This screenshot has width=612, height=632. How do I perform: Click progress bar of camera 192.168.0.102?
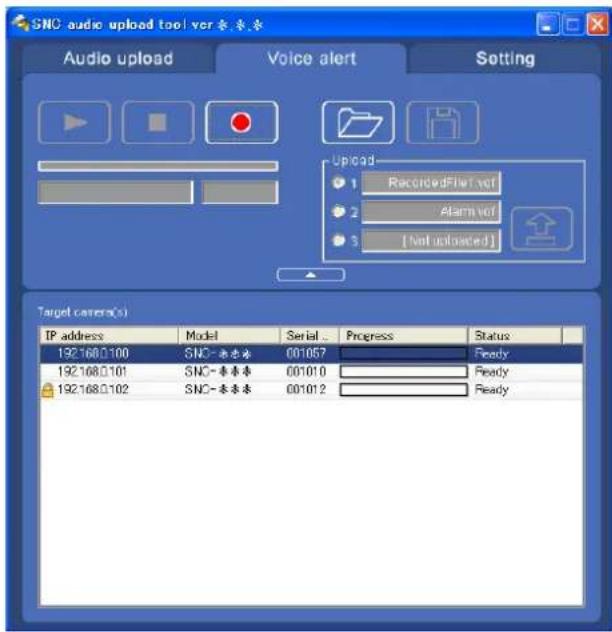click(x=404, y=389)
